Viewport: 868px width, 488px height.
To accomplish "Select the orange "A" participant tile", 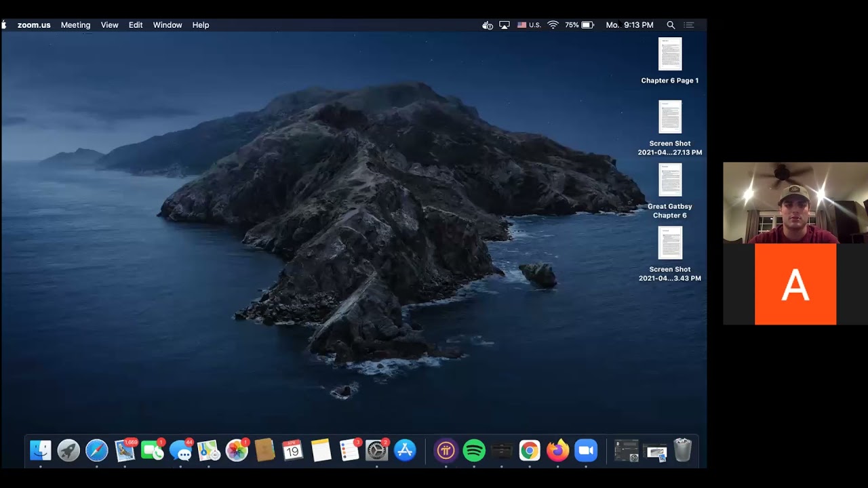I will 795,284.
